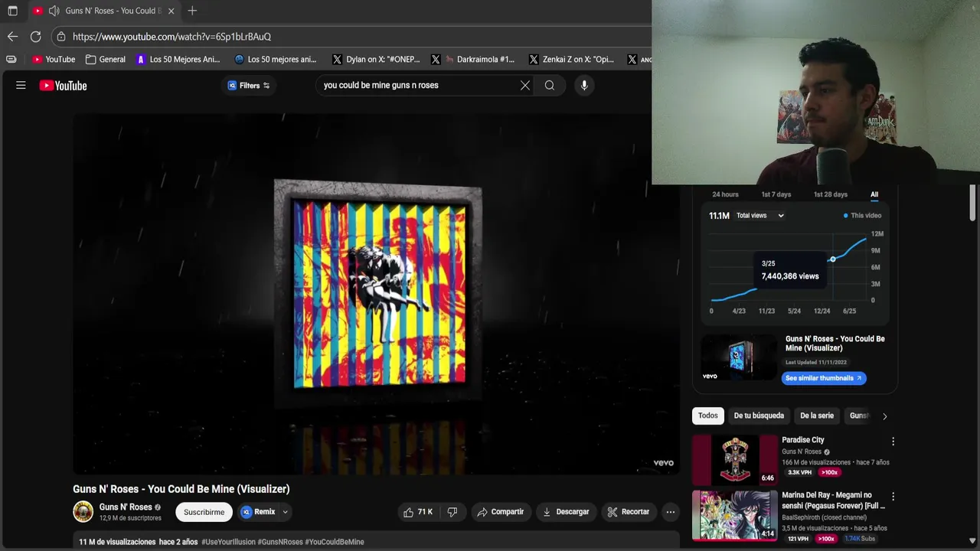Download the video with the Descargar button
Image resolution: width=980 pixels, height=551 pixels.
566,512
